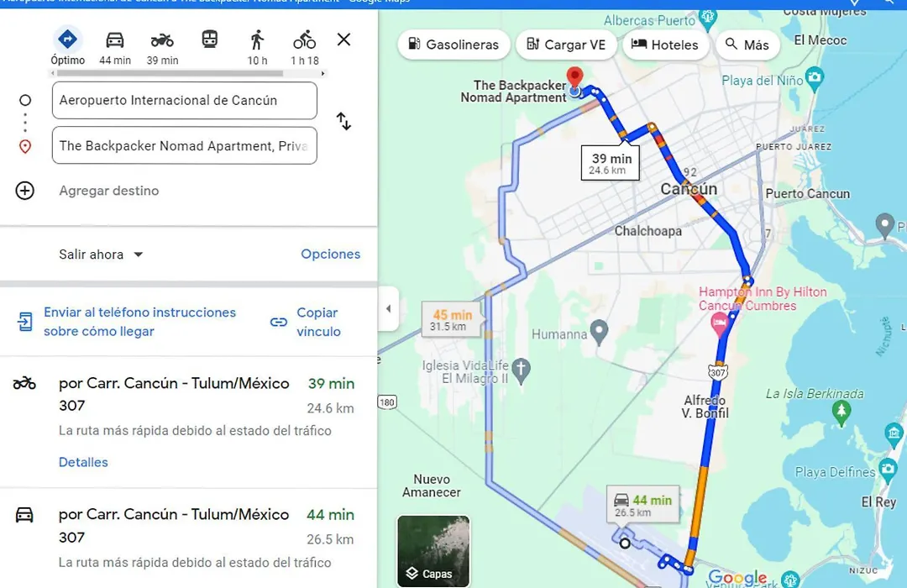Click the La Isla Berkinada park pin
907x588 pixels.
841,412
